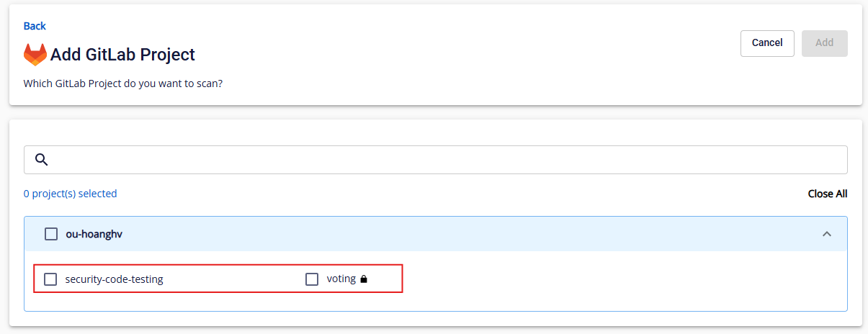Click the magnifying glass search icon

[x=41, y=160]
